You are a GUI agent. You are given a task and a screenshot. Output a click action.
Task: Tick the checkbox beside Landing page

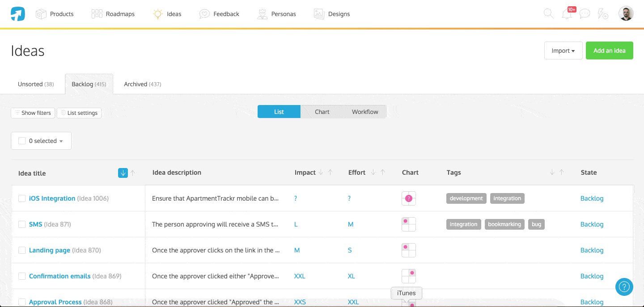[x=22, y=250]
